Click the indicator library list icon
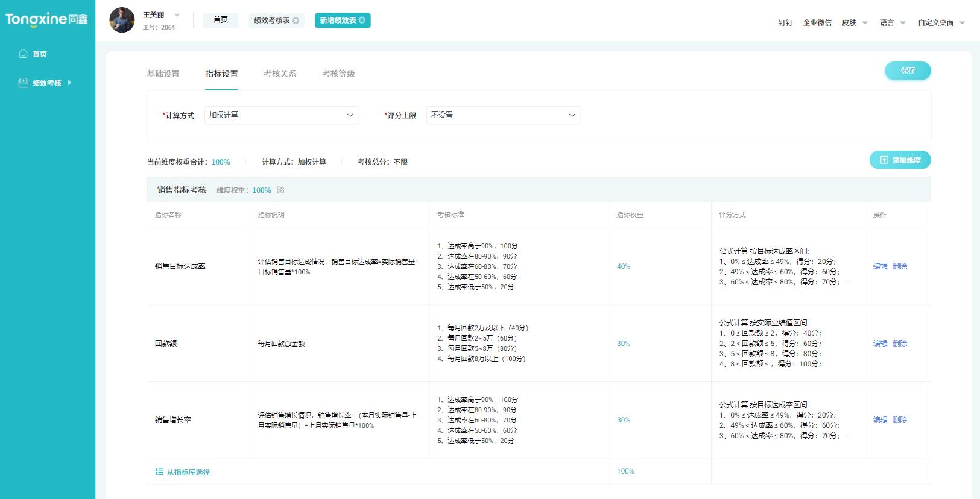The width and height of the screenshot is (980, 499). (x=159, y=472)
